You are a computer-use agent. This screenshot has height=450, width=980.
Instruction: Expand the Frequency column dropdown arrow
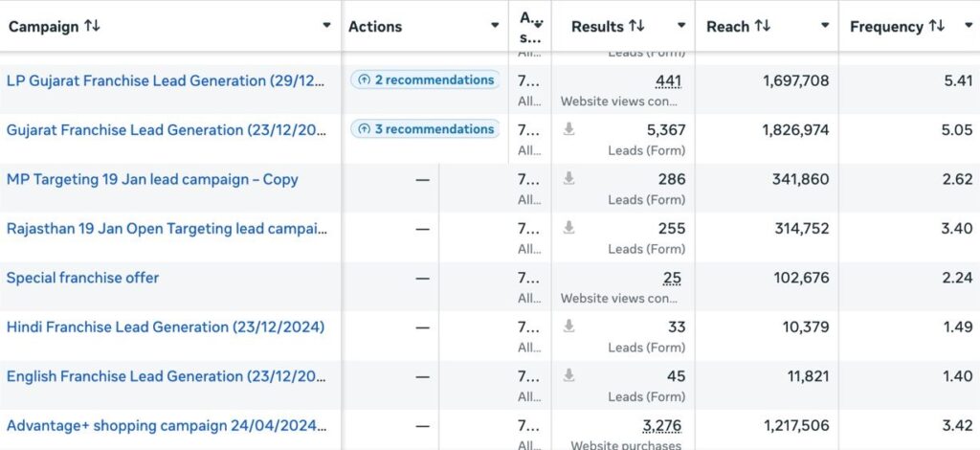(968, 26)
